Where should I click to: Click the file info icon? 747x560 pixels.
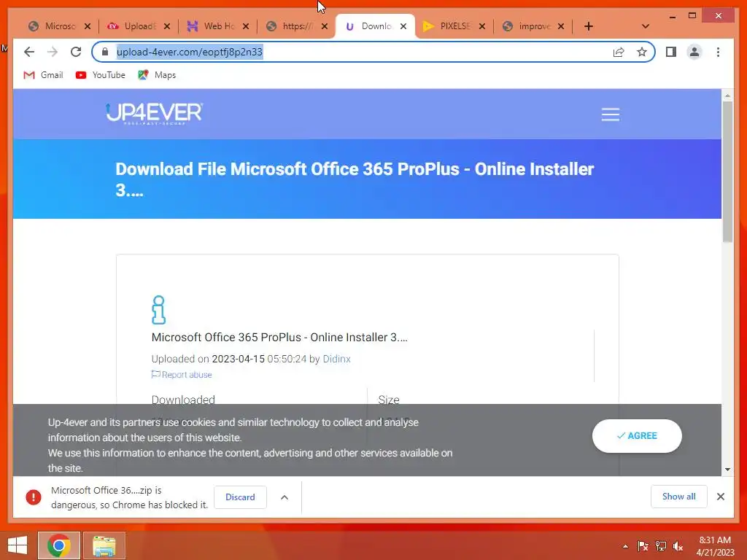[158, 309]
